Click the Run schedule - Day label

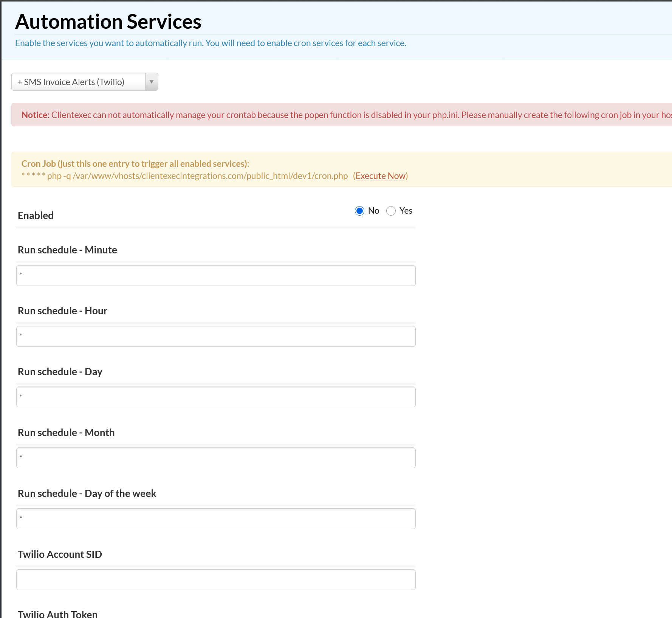[x=60, y=372]
